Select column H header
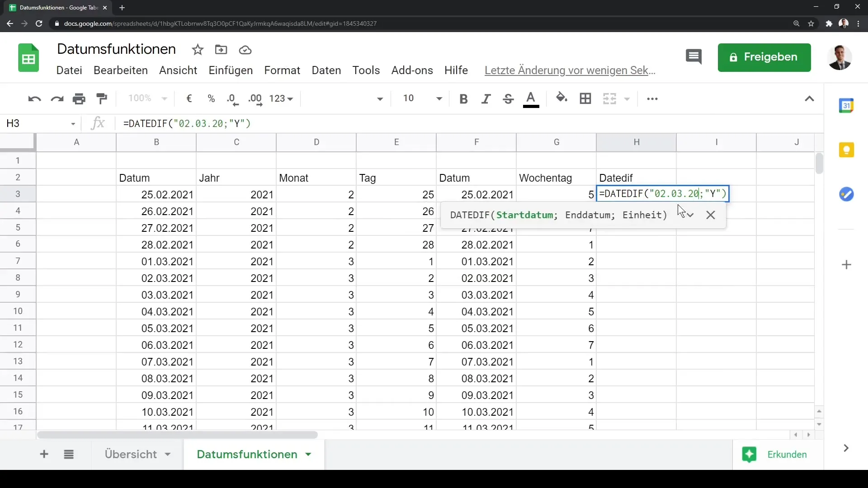868x488 pixels. [x=636, y=142]
